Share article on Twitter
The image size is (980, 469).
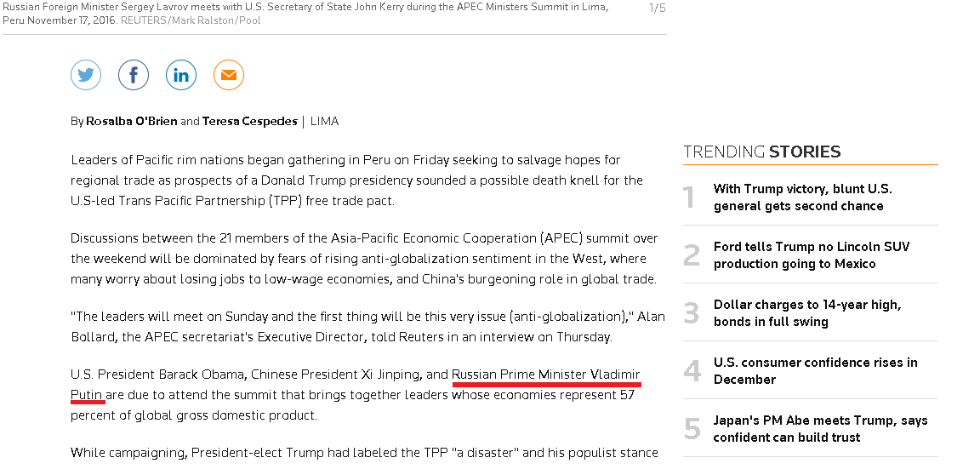pos(86,75)
